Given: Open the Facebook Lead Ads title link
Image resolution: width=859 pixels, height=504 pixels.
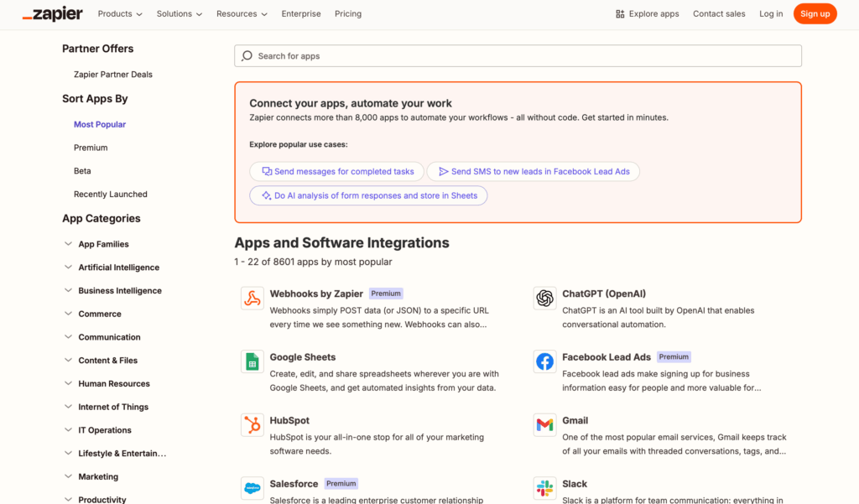Looking at the screenshot, I should pyautogui.click(x=607, y=357).
